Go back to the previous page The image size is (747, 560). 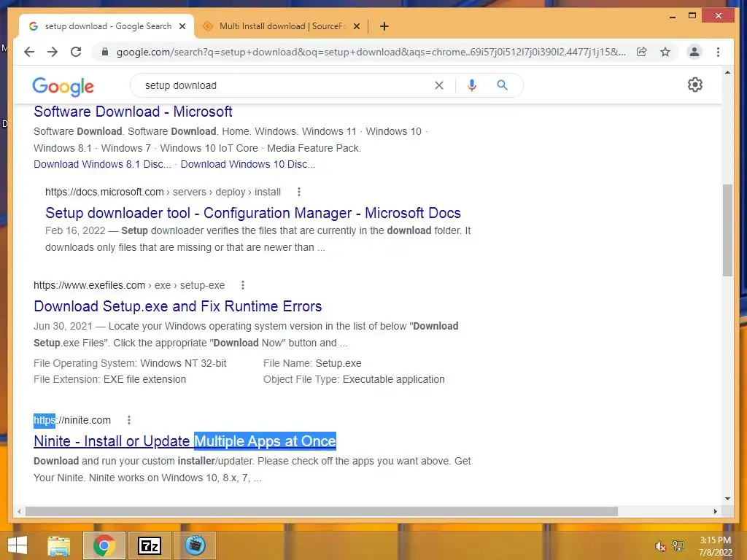pos(29,52)
